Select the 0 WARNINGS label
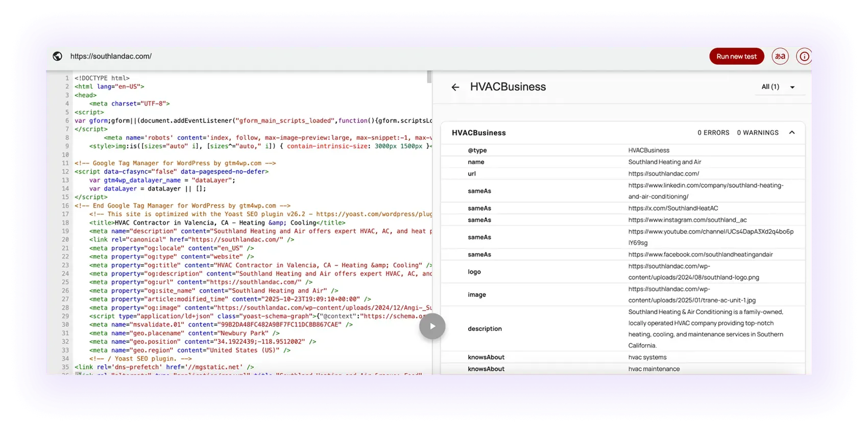The height and width of the screenshot is (431, 868). (x=758, y=133)
